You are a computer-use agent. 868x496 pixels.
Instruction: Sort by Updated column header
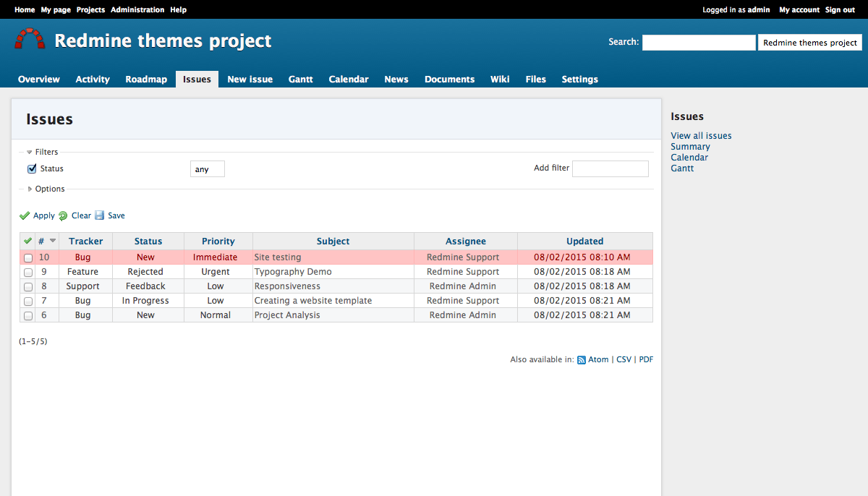coord(585,241)
